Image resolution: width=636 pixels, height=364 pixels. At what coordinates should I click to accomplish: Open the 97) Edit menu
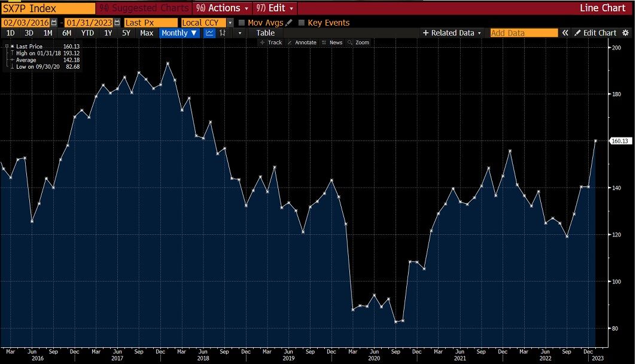(x=275, y=8)
